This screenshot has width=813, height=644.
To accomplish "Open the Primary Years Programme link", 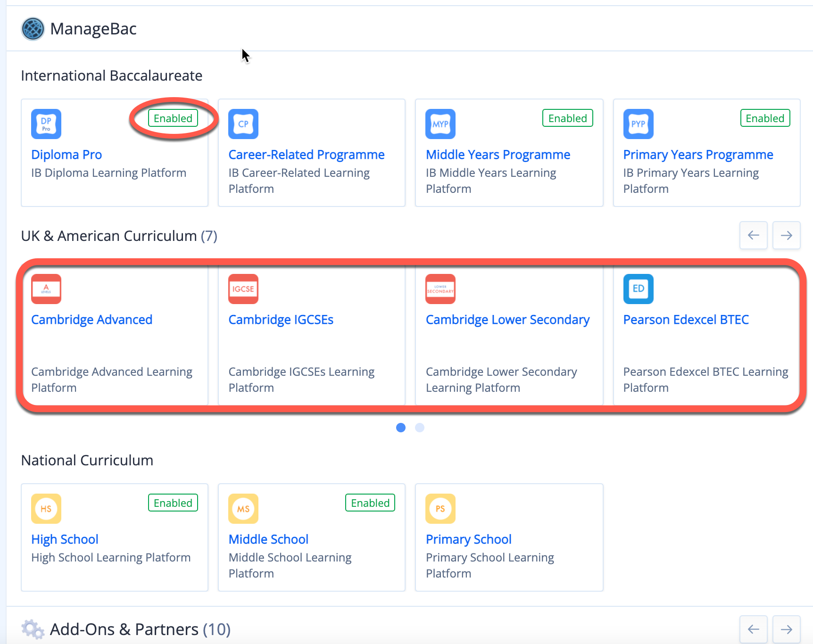I will click(x=698, y=155).
